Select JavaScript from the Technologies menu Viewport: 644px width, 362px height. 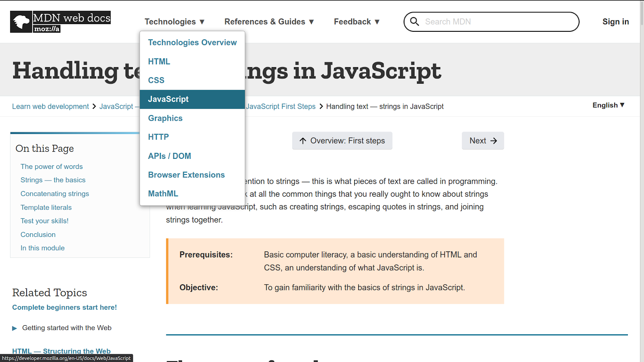[x=168, y=99]
